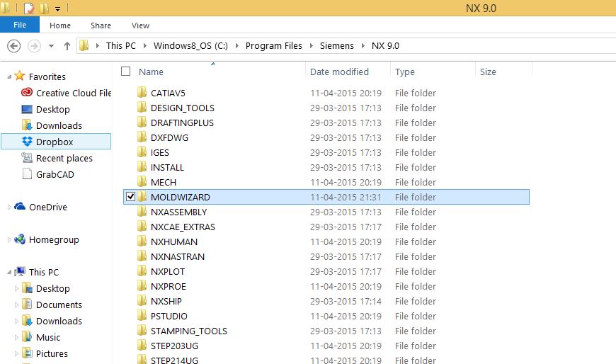Click the New Folder quick access icon
The height and width of the screenshot is (364, 616).
point(44,8)
